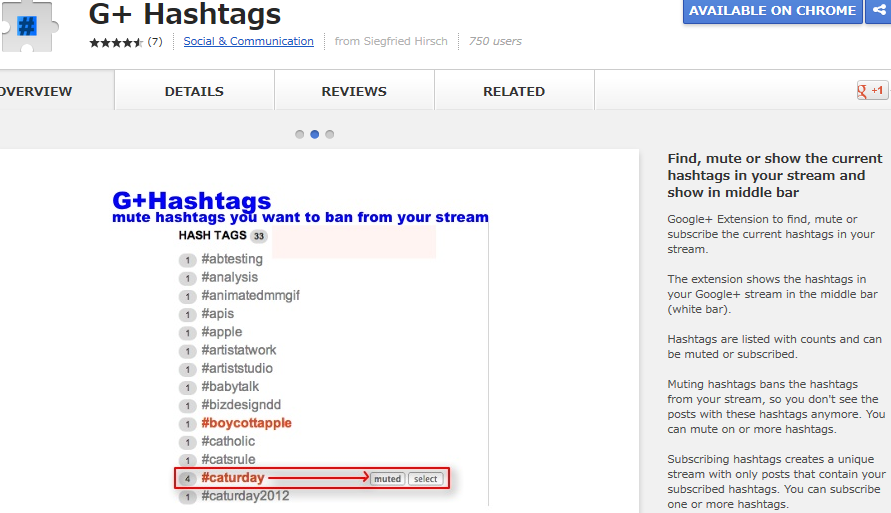891x513 pixels.
Task: Click the extension screenshot preview image
Action: pyautogui.click(x=319, y=331)
